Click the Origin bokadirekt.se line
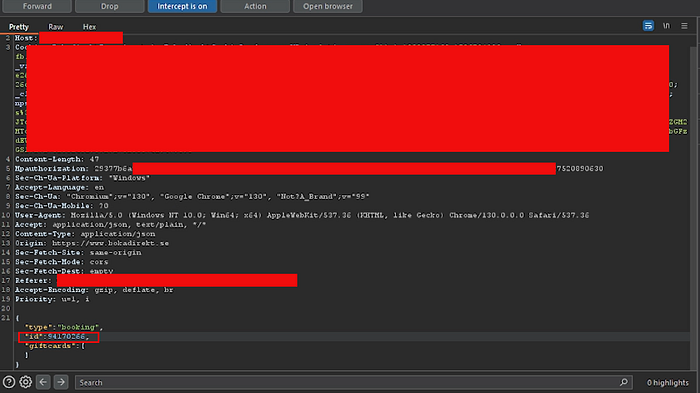700x393 pixels. point(92,243)
